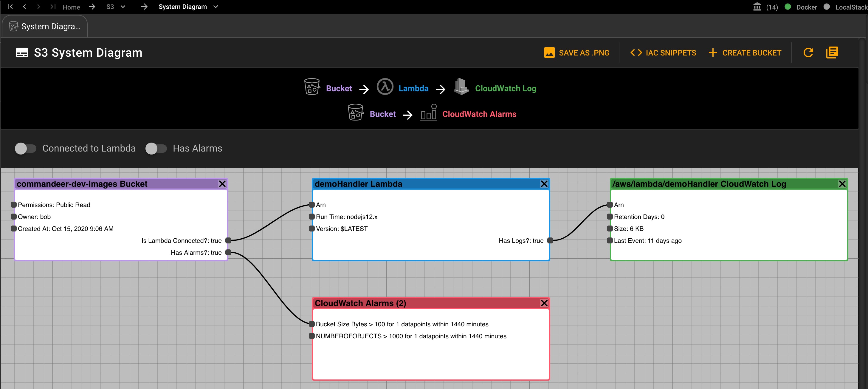Toggle Connected to Lambda filter

click(x=26, y=148)
